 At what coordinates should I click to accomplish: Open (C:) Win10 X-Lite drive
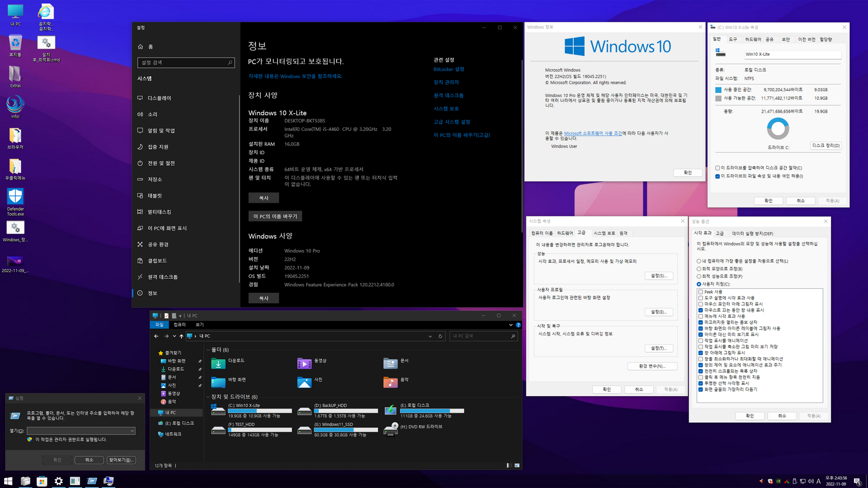251,410
